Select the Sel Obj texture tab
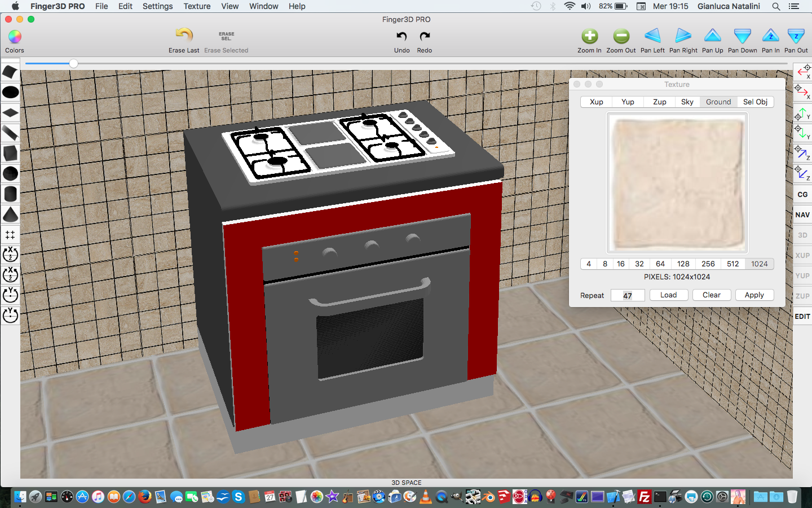This screenshot has height=508, width=812. pos(755,102)
